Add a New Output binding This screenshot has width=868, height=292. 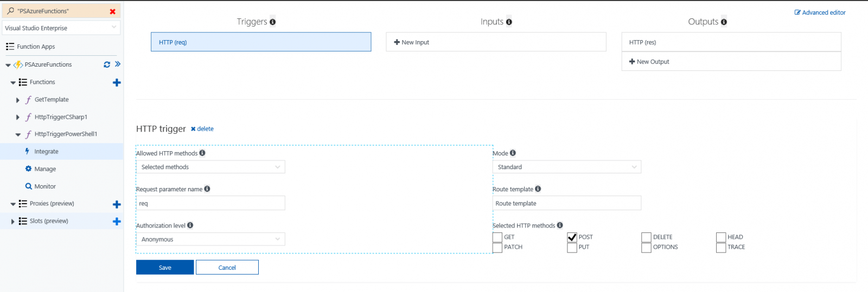(731, 61)
